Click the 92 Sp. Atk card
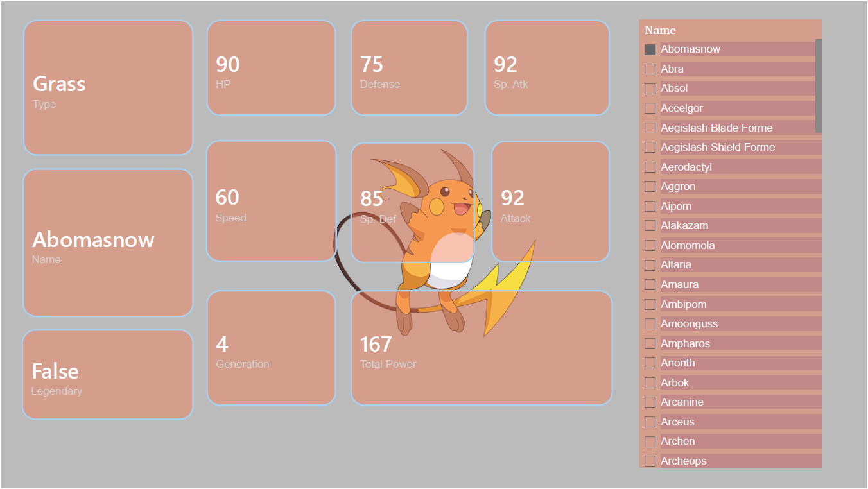 tap(547, 68)
